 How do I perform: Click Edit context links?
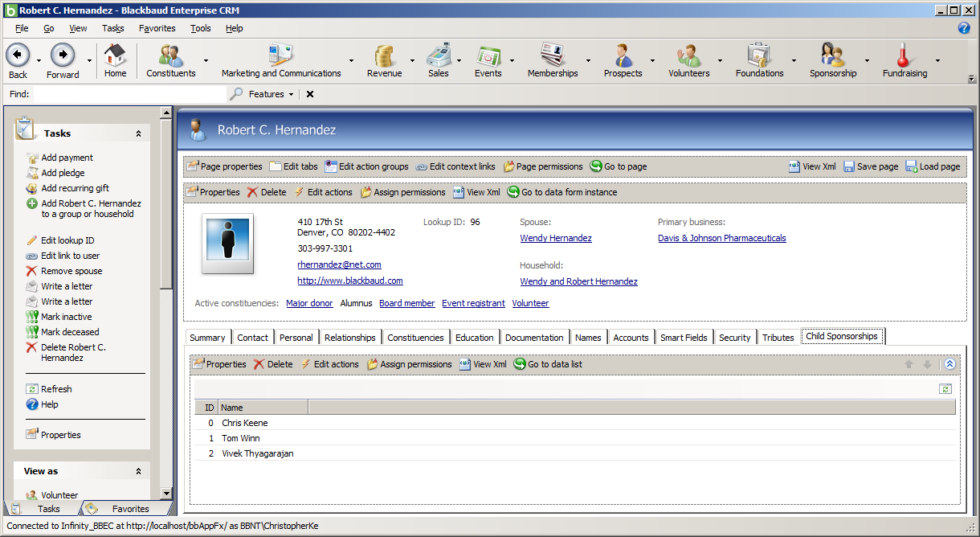coord(455,166)
